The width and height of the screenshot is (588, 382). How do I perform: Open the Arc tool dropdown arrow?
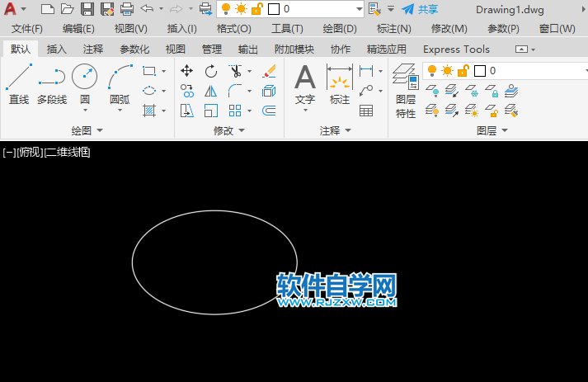tap(120, 111)
